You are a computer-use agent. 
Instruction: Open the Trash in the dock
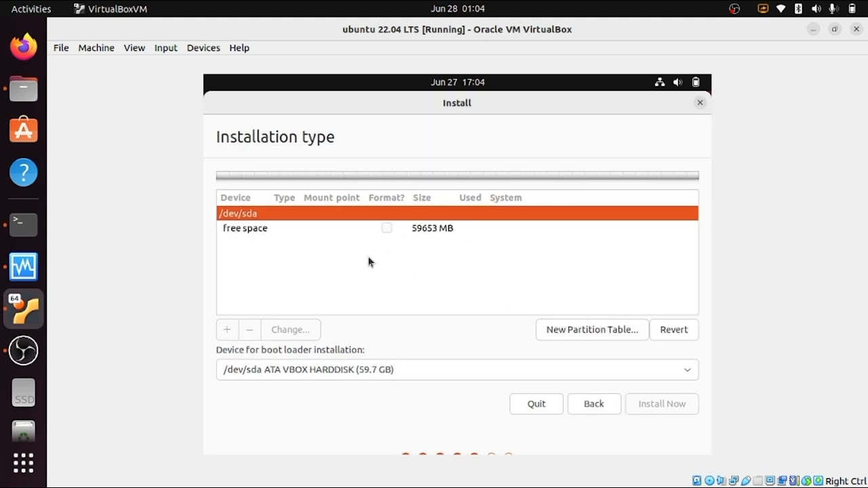coord(24,432)
